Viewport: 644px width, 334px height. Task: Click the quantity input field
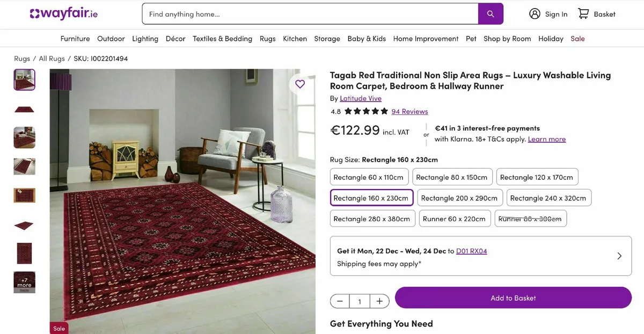pos(360,301)
